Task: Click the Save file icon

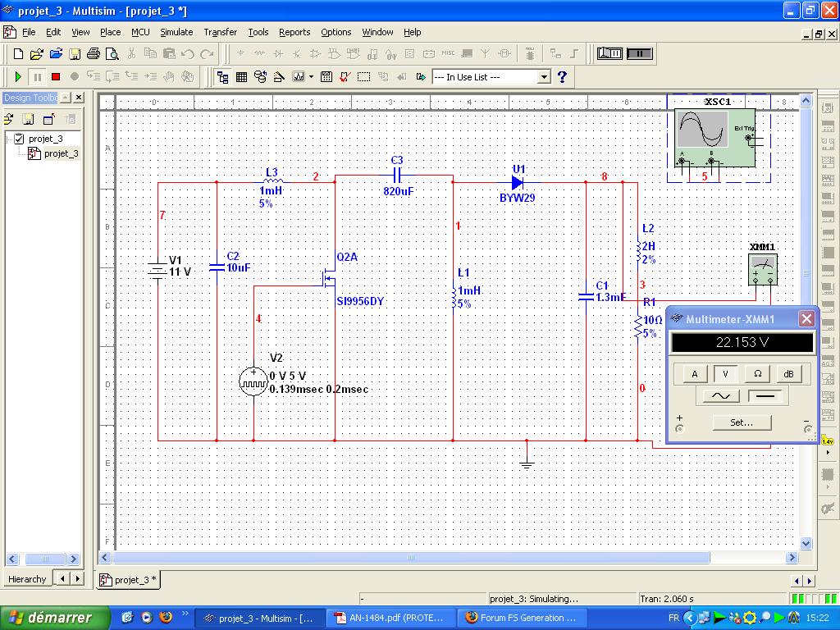Action: pyautogui.click(x=75, y=54)
